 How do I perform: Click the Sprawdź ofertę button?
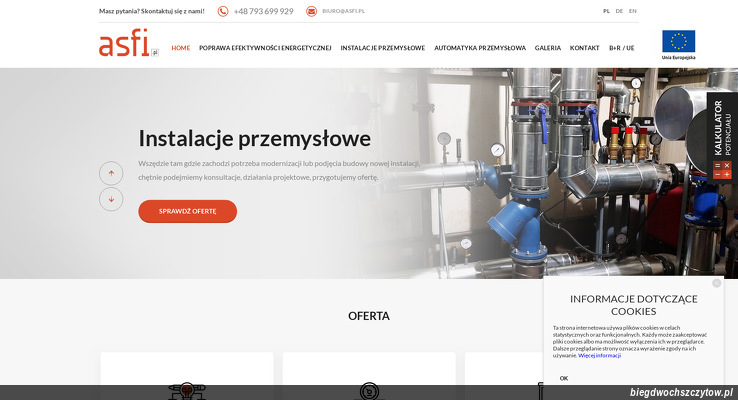tap(187, 211)
